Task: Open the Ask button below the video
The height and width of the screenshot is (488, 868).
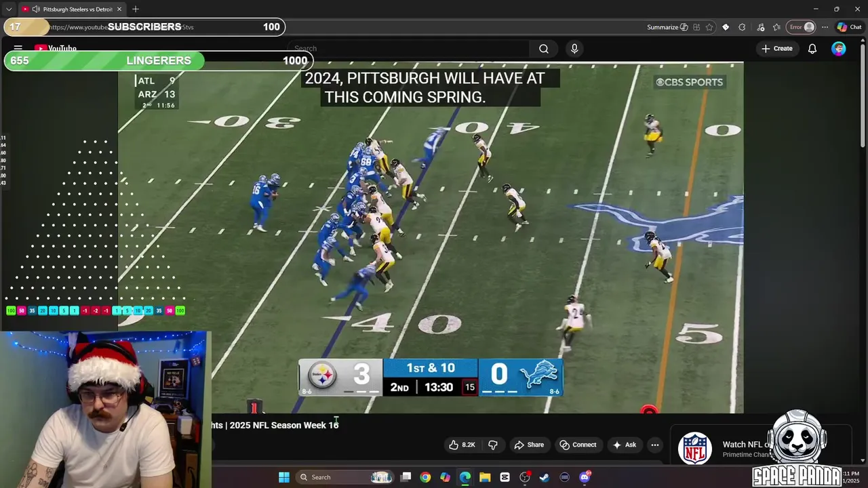Action: [x=624, y=445]
